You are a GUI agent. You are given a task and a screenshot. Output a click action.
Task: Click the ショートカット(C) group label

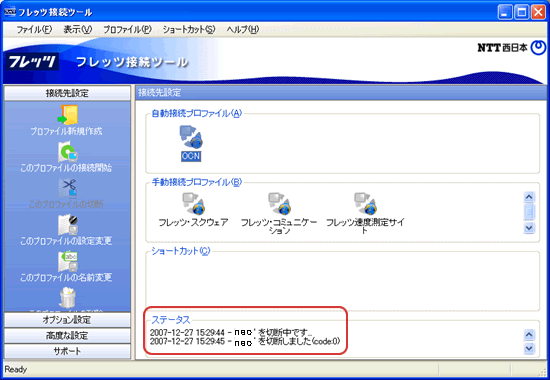tap(181, 251)
